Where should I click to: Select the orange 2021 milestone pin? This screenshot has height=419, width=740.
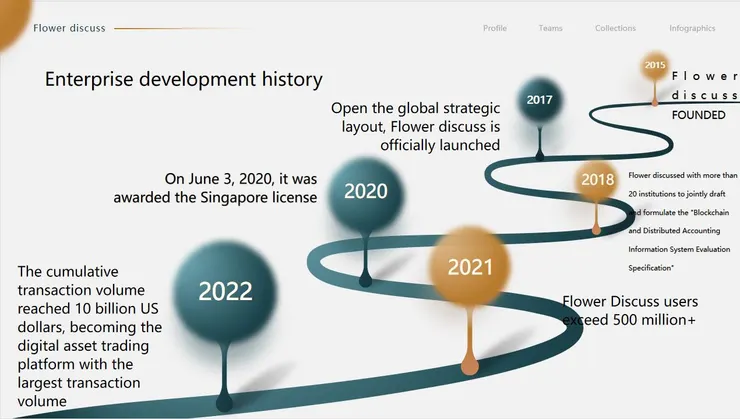pos(470,268)
